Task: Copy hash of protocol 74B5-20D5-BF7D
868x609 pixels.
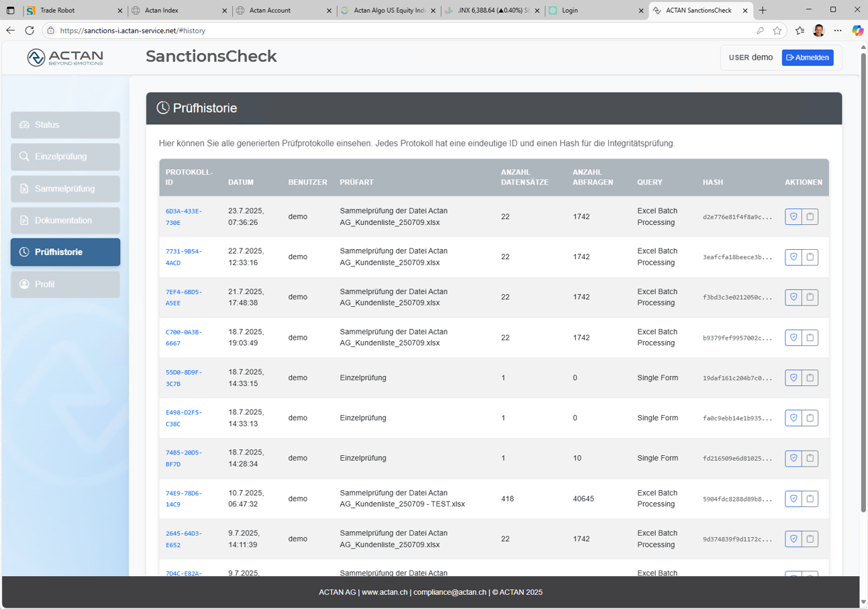Action: [x=810, y=459]
